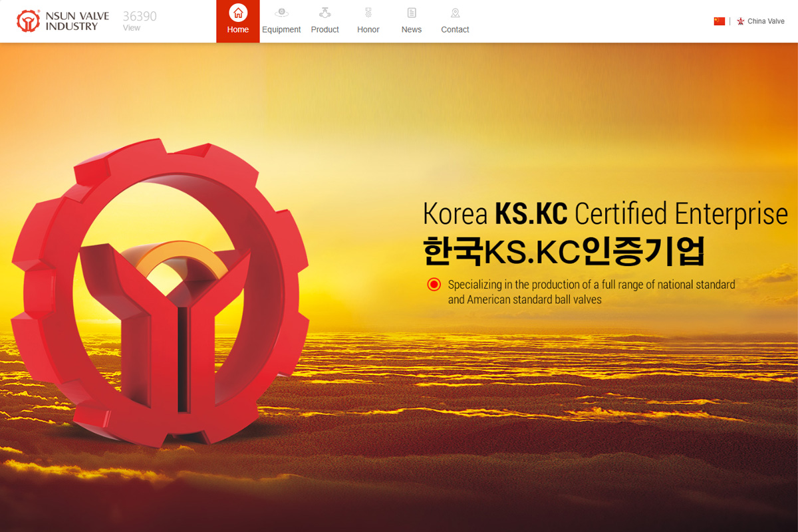798x532 pixels.
Task: Follow the China Valve link
Action: 766,21
